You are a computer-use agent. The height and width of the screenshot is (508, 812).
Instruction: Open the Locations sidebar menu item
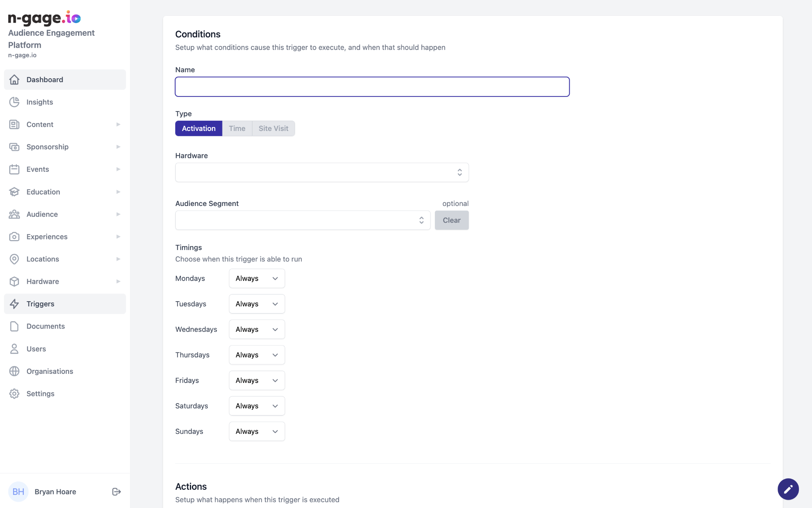(x=43, y=259)
